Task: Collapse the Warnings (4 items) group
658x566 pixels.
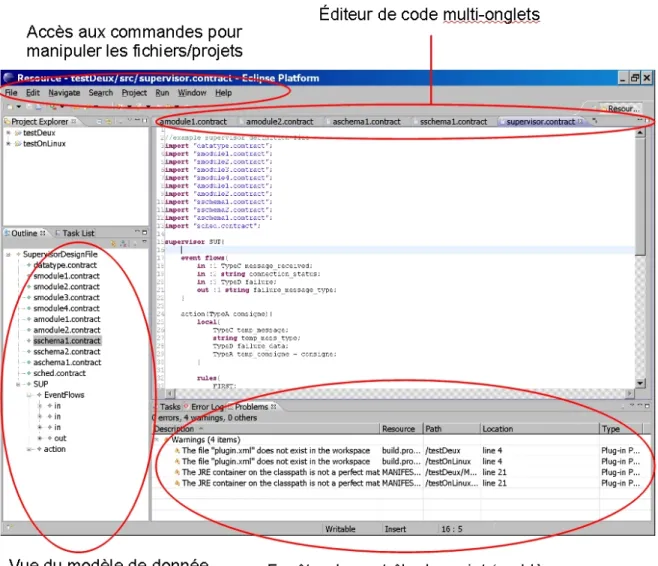Action: point(158,440)
